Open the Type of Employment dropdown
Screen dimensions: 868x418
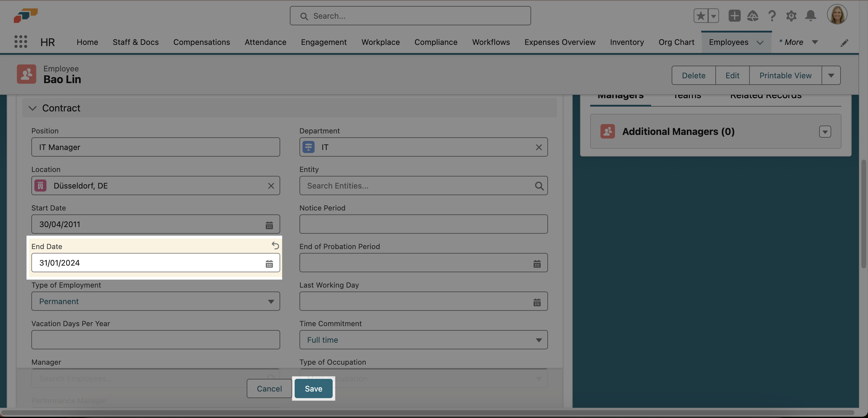[271, 301]
